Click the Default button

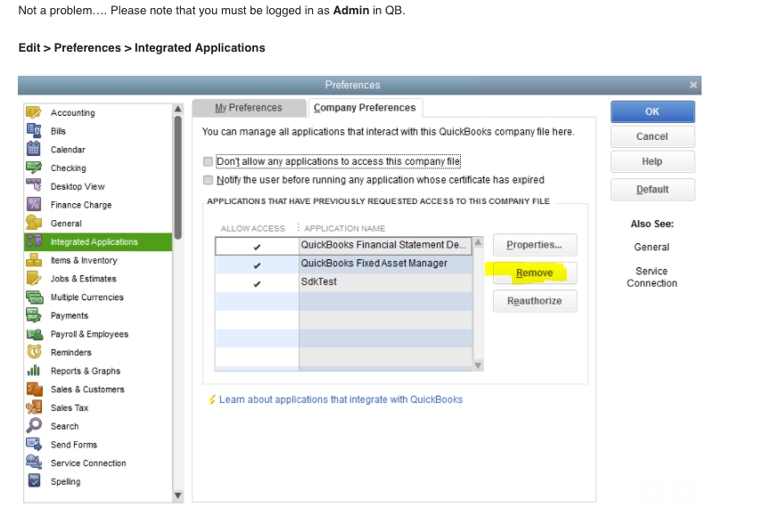[x=653, y=190]
